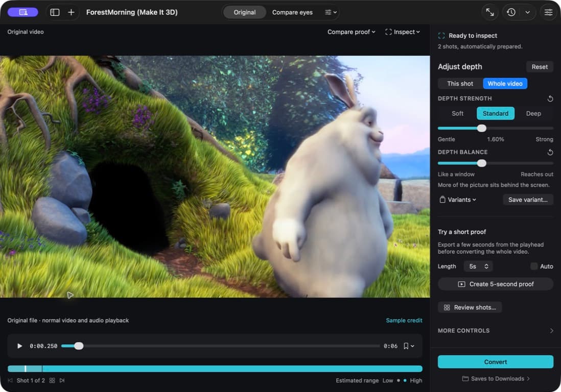This screenshot has width=561, height=392.
Task: Select Whole video scope
Action: [505, 84]
